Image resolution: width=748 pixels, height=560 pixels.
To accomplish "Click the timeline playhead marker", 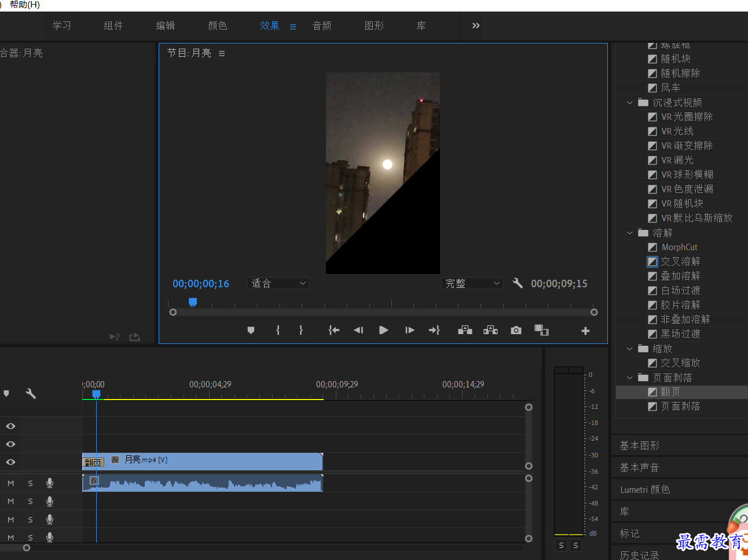I will point(96,394).
